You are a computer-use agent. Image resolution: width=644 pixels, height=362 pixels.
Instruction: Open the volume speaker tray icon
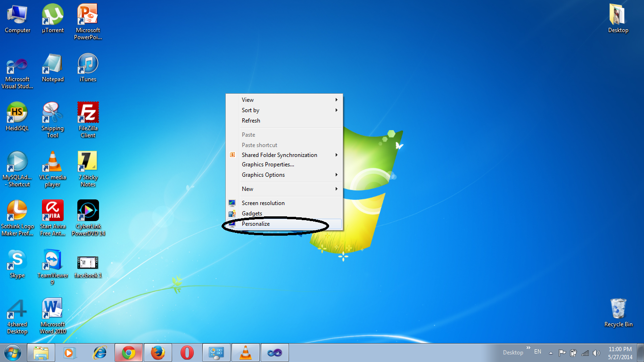pyautogui.click(x=596, y=353)
